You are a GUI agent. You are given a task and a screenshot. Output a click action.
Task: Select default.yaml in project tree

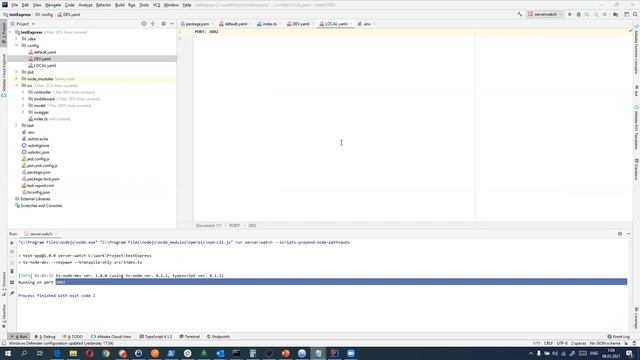point(42,52)
